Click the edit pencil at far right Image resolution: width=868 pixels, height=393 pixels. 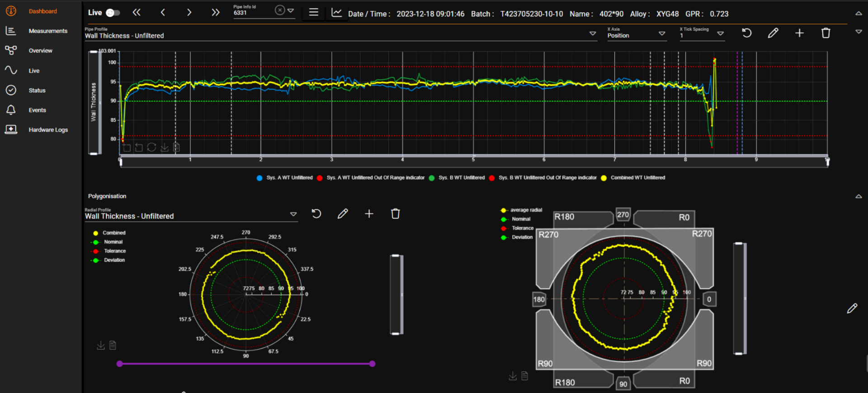(852, 308)
